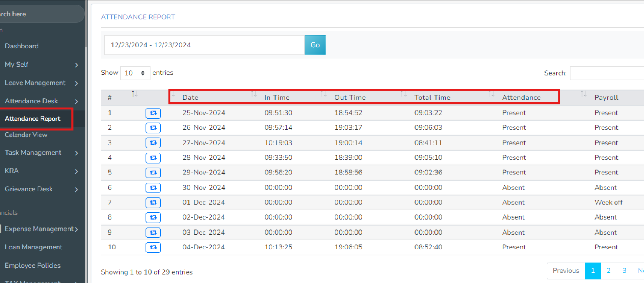Sort the table by Date column
Viewport: 644px width, 283px height.
point(190,97)
